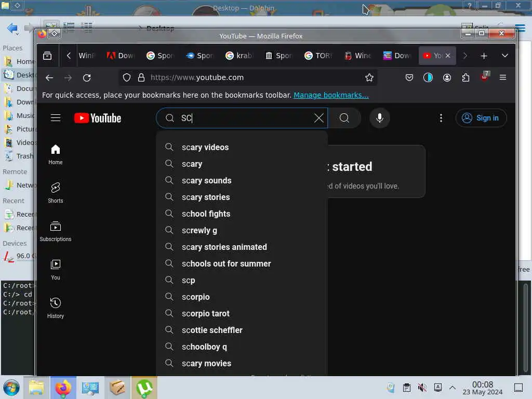This screenshot has width=532, height=399.
Task: Choose 'scary stories animated' suggestion
Action: (x=242, y=247)
